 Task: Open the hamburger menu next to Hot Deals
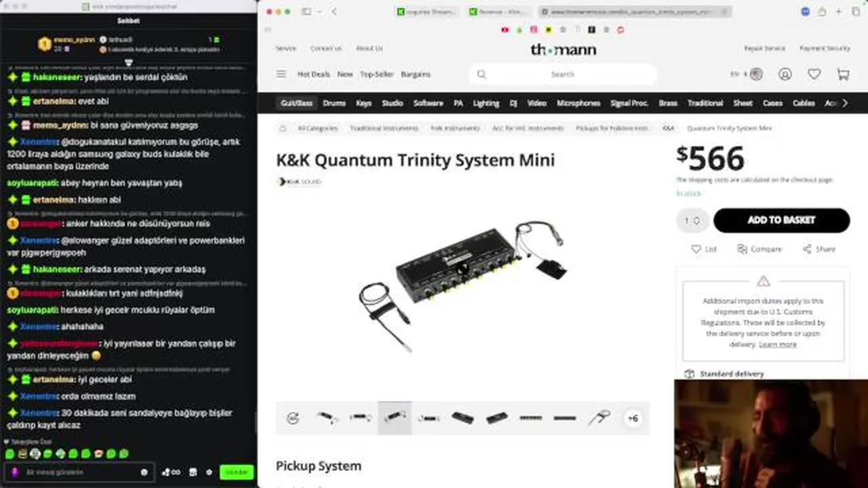click(x=281, y=75)
